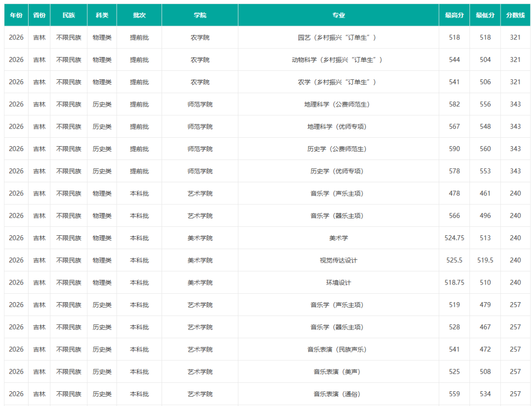Click the 批次 column header
The width and height of the screenshot is (532, 406).
tap(139, 15)
